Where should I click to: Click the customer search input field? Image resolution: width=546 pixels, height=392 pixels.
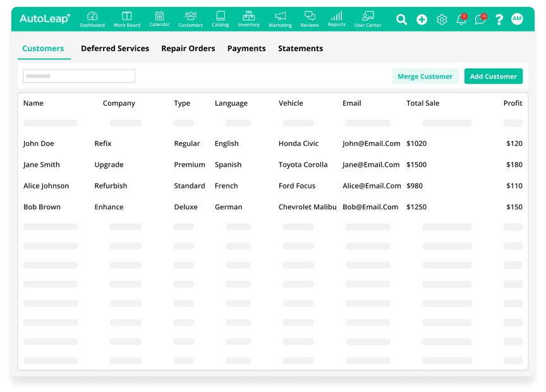[79, 77]
